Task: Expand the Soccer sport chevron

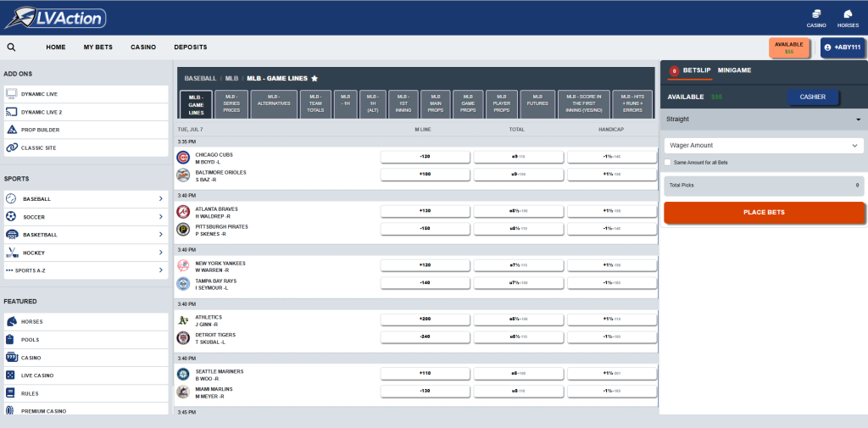Action: click(160, 217)
